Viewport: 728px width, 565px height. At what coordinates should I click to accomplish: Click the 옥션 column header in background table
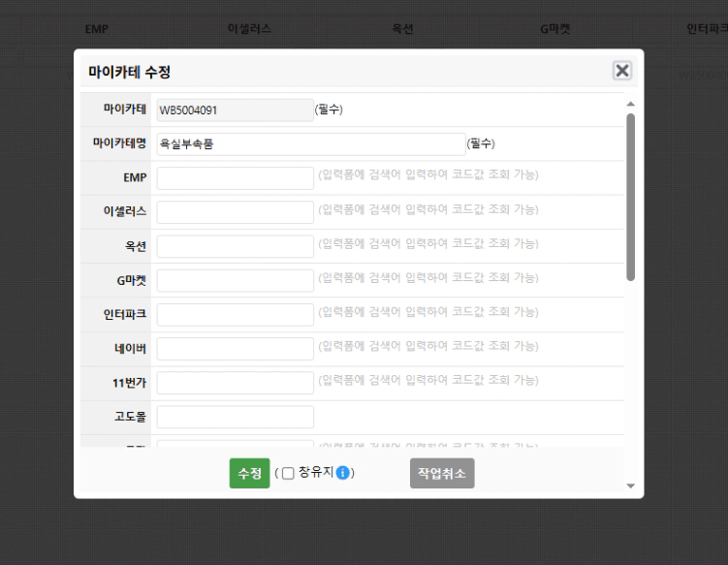pos(402,29)
